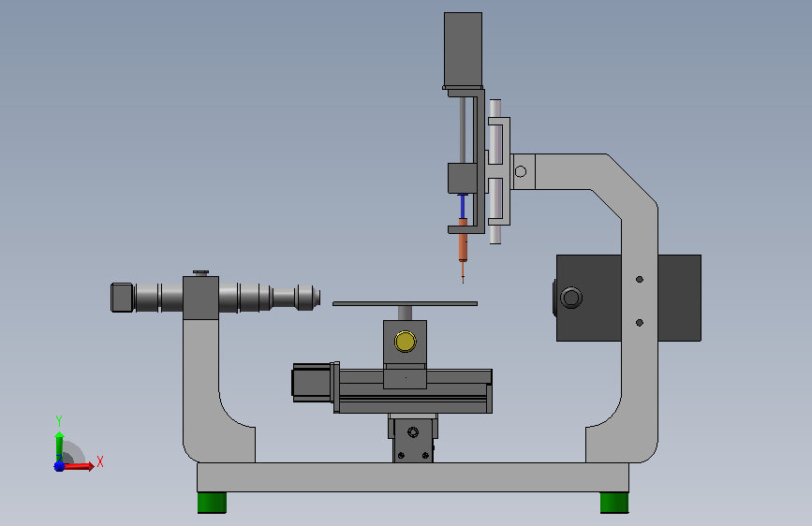Select the yellow knob on the stage block
The height and width of the screenshot is (526, 812).
tap(405, 342)
